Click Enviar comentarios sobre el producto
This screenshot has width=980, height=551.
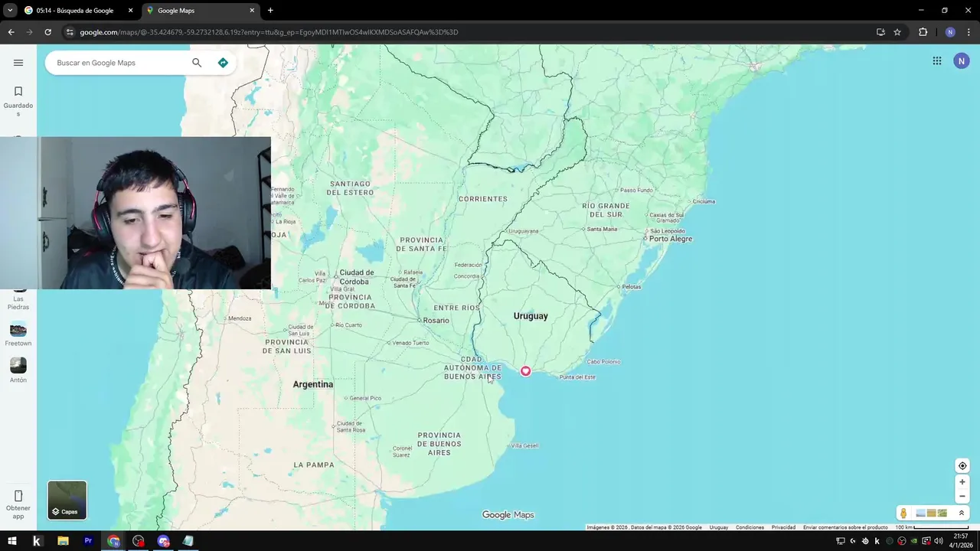click(845, 527)
